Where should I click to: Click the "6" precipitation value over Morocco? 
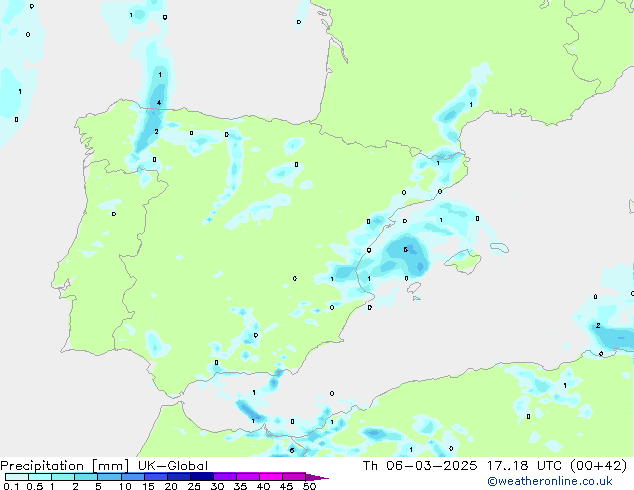(292, 450)
